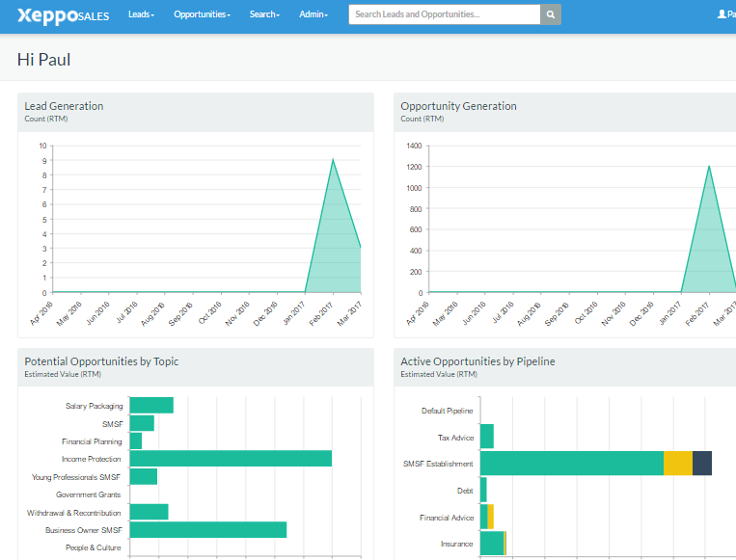The width and height of the screenshot is (736, 560).
Task: Click the Young Professionals SMSF label
Action: coord(76,477)
